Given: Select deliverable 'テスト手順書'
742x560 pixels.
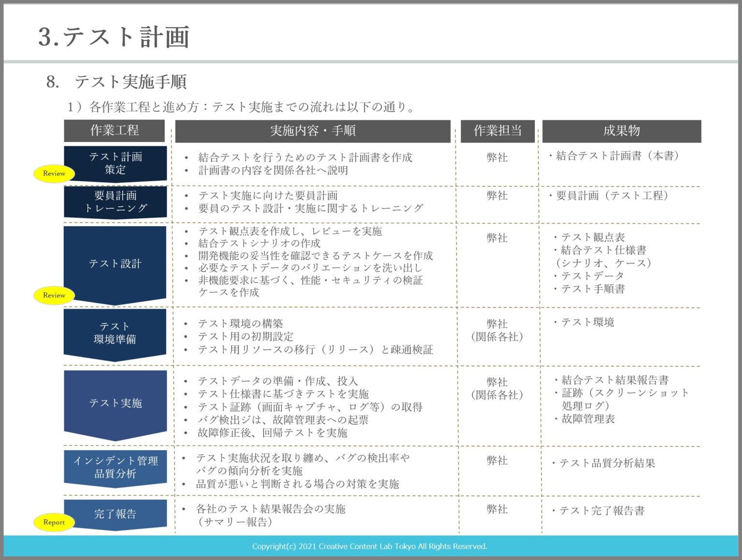Looking at the screenshot, I should point(590,289).
